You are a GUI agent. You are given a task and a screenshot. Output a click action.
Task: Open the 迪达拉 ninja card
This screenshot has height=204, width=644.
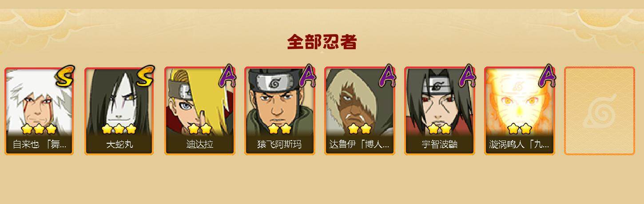pyautogui.click(x=199, y=111)
